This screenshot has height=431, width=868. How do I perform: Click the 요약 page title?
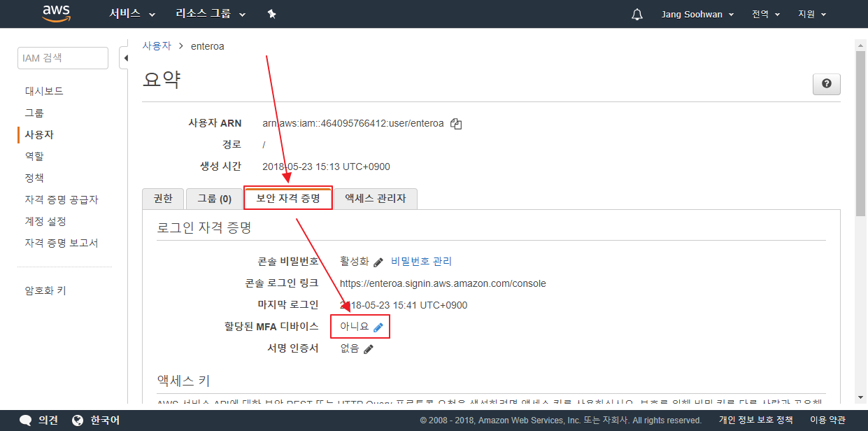(162, 79)
